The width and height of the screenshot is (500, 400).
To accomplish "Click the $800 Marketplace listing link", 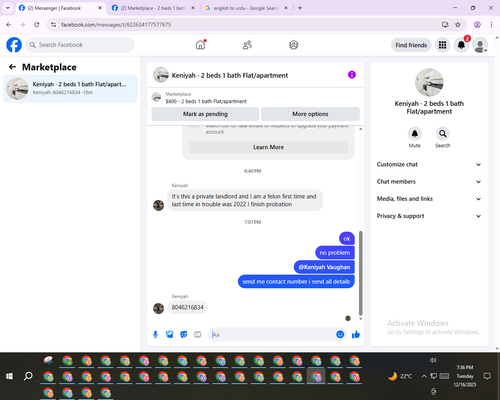I will tap(206, 101).
